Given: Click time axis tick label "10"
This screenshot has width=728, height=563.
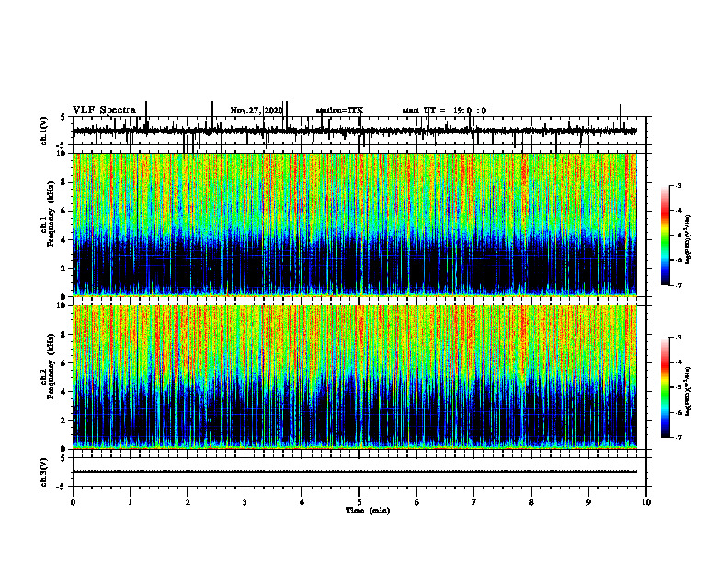Looking at the screenshot, I should pos(646,502).
